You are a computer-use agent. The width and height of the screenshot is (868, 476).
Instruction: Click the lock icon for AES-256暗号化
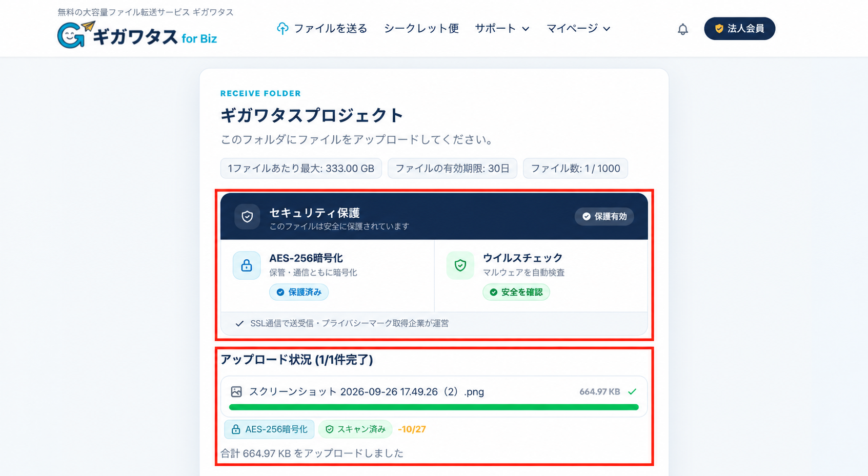247,265
